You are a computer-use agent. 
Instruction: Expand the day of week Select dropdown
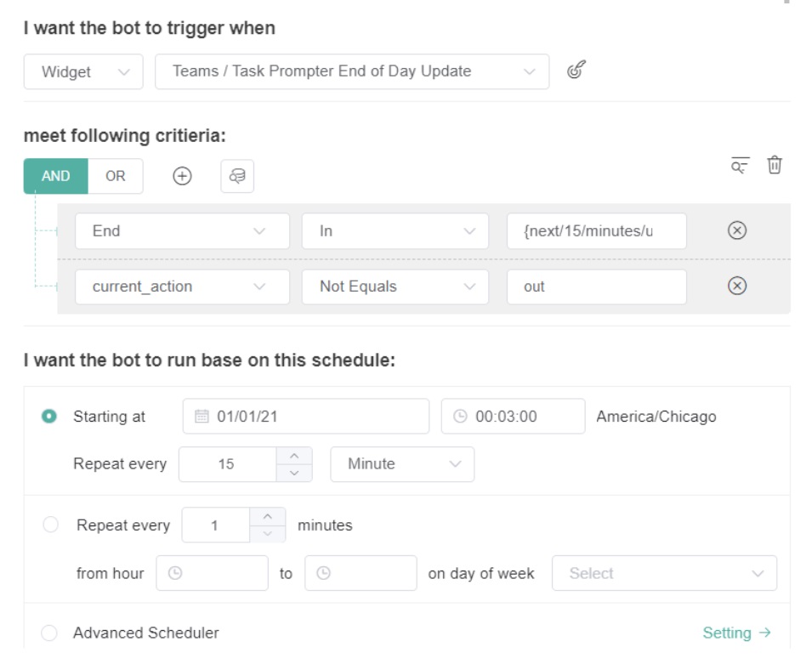[664, 573]
